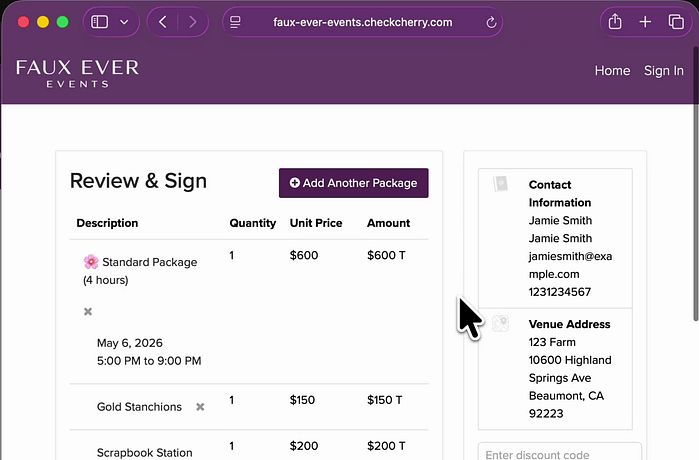Click the Add Another Package button

point(353,183)
